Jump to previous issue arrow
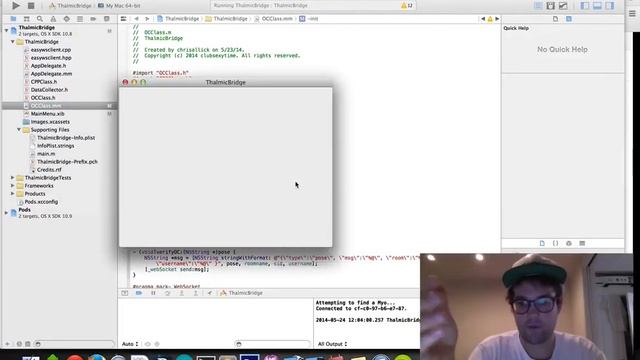The height and width of the screenshot is (360, 640). coord(483,19)
